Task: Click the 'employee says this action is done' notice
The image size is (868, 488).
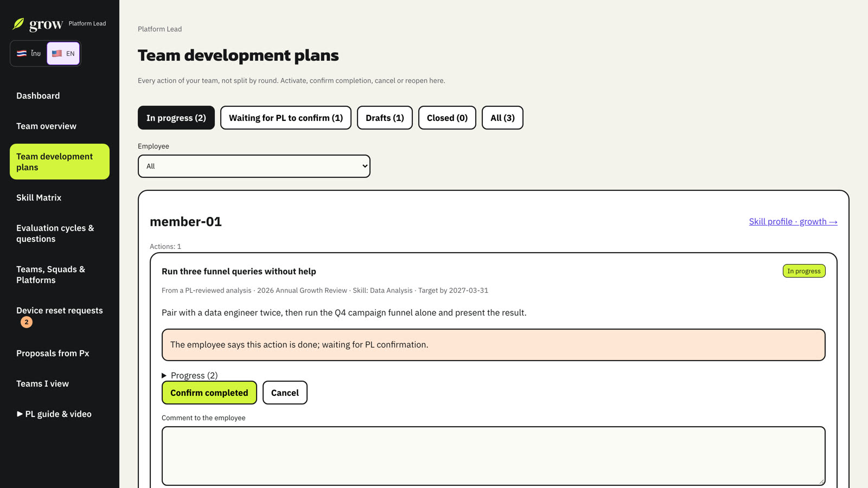Action: click(494, 345)
